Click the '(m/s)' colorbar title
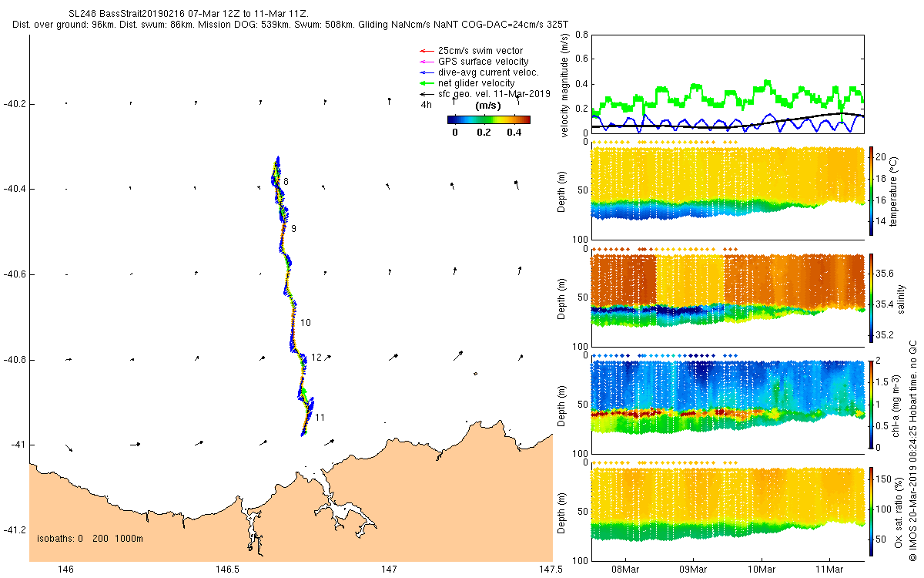This screenshot has width=924, height=578. pyautogui.click(x=488, y=106)
